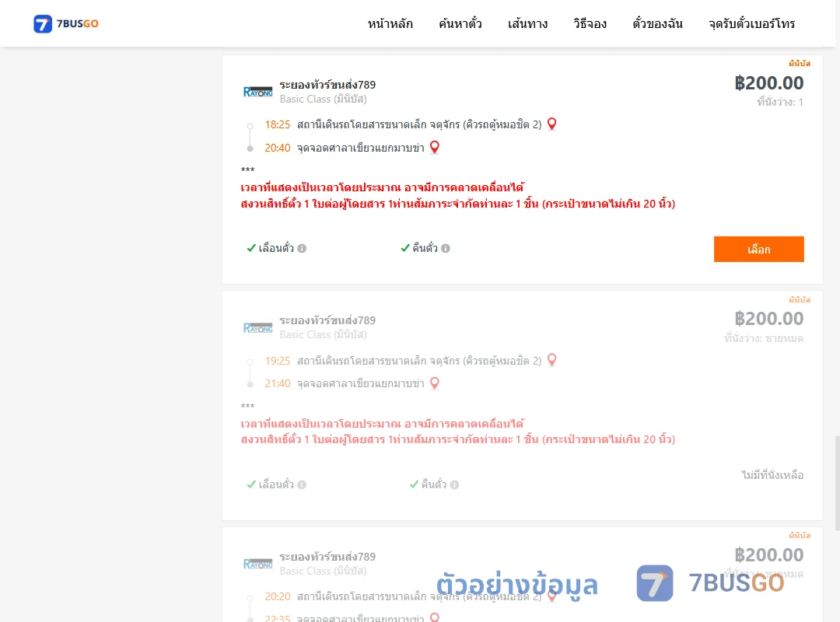
Task: Click the 20:40 arrival time
Action: 277,148
